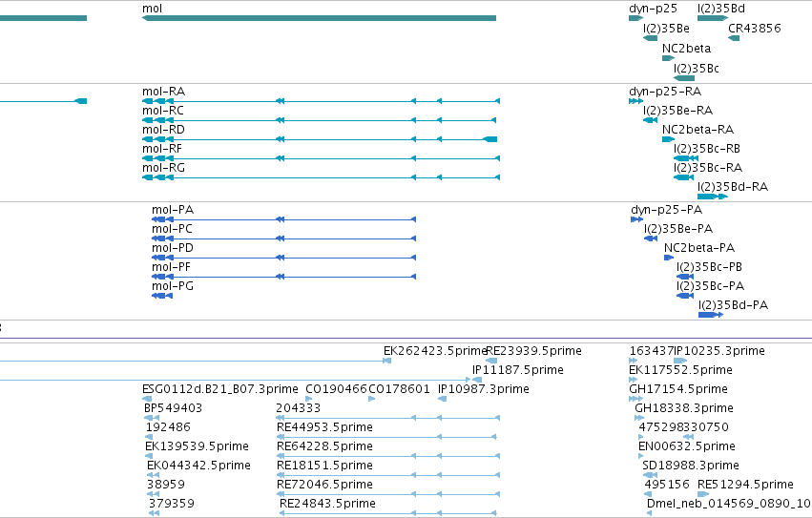Image resolution: width=812 pixels, height=518 pixels.
Task: Select the mol-PG protein feature
Action: click(x=162, y=296)
